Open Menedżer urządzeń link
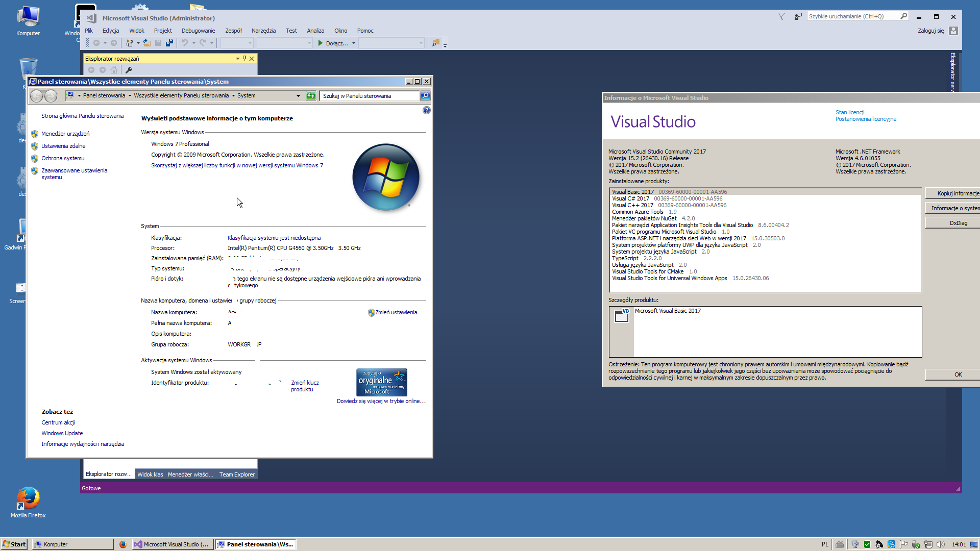Screen dimensions: 980x551 tap(65, 134)
